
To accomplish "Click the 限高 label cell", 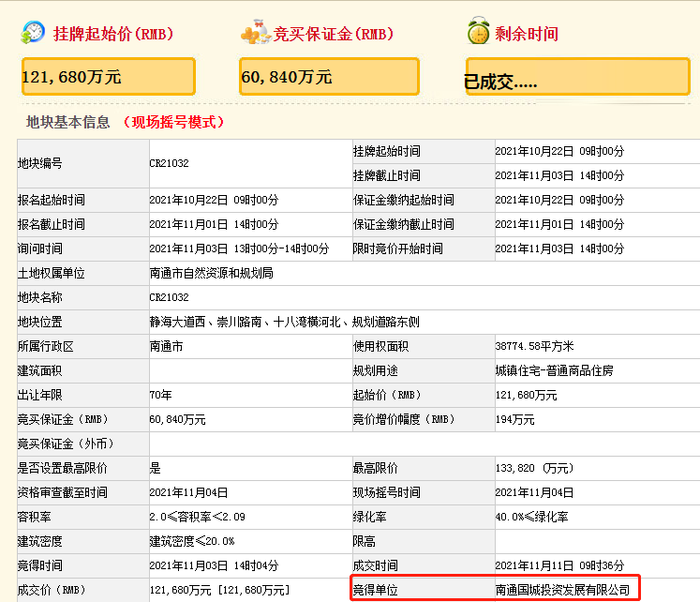I will click(x=424, y=541).
